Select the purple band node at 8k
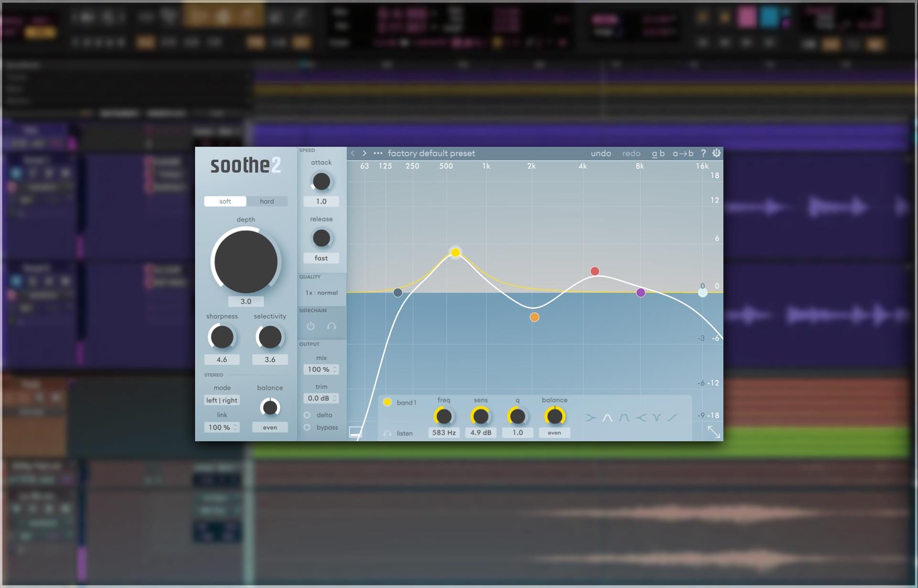 tap(641, 293)
